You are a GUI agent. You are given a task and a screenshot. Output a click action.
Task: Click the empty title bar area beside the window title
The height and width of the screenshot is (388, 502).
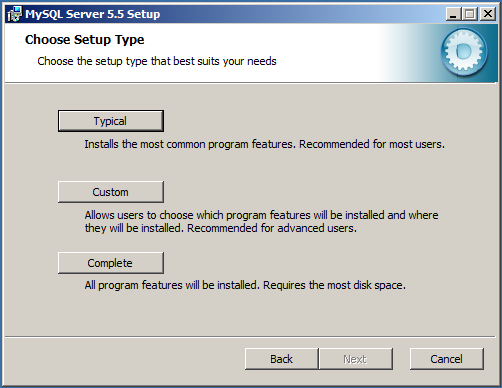(x=300, y=14)
